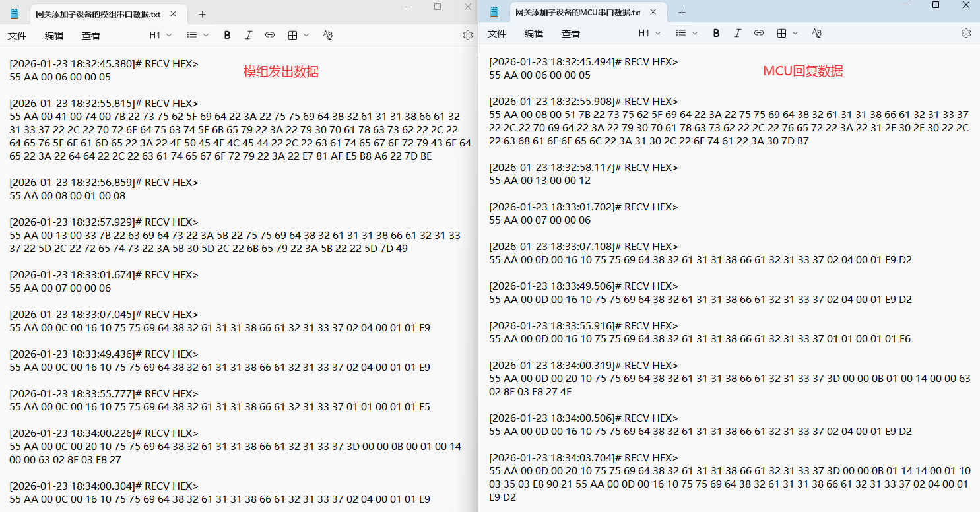
Task: Close the 网关添加子设备的MCU串口数据.txt tab
Action: pyautogui.click(x=653, y=12)
